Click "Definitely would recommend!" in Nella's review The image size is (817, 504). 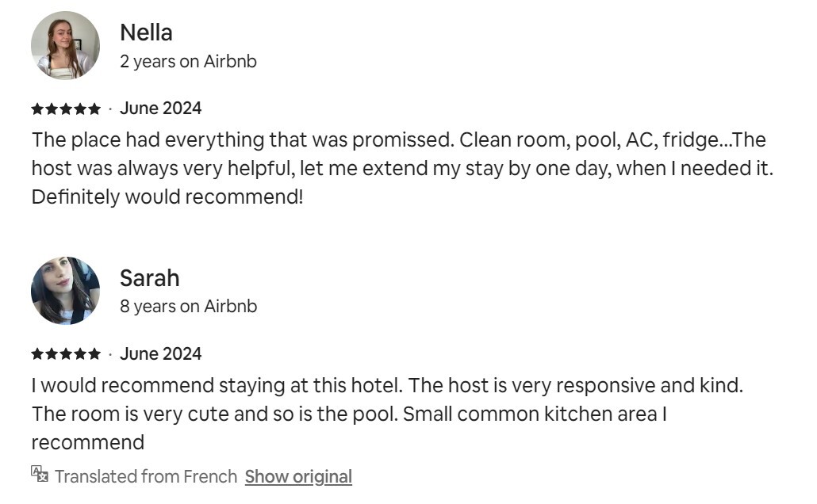(167, 197)
